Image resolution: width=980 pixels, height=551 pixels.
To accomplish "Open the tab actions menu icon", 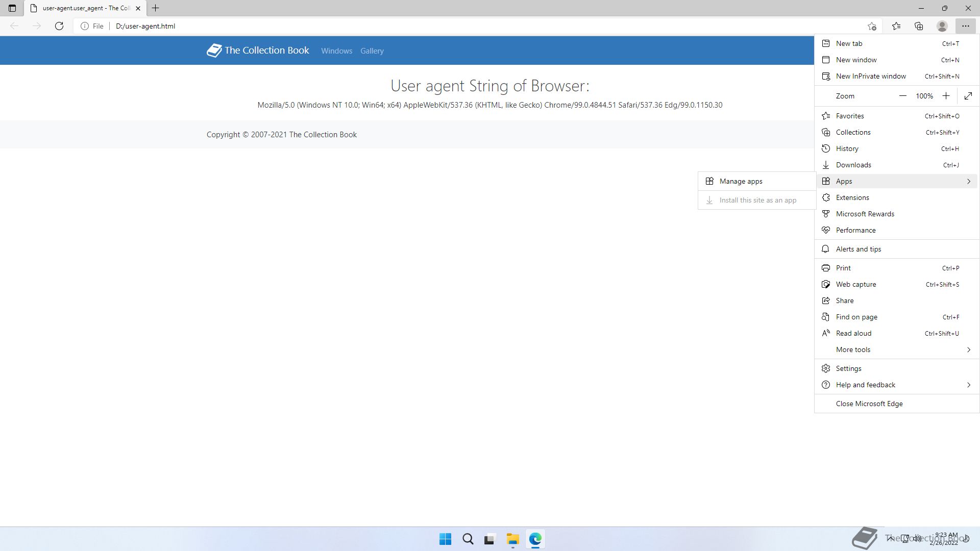I will tap(12, 8).
